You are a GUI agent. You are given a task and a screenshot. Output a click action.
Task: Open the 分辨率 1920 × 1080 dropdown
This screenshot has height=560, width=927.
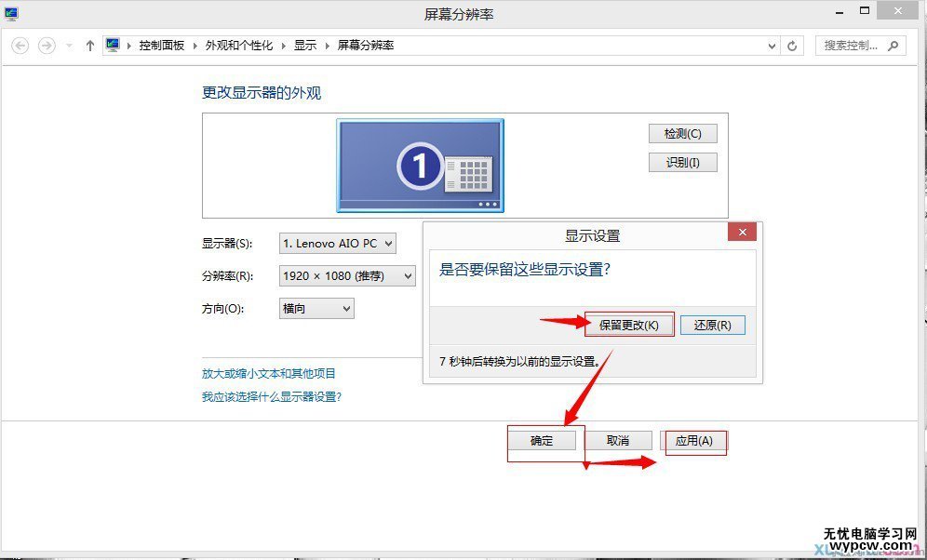point(348,276)
